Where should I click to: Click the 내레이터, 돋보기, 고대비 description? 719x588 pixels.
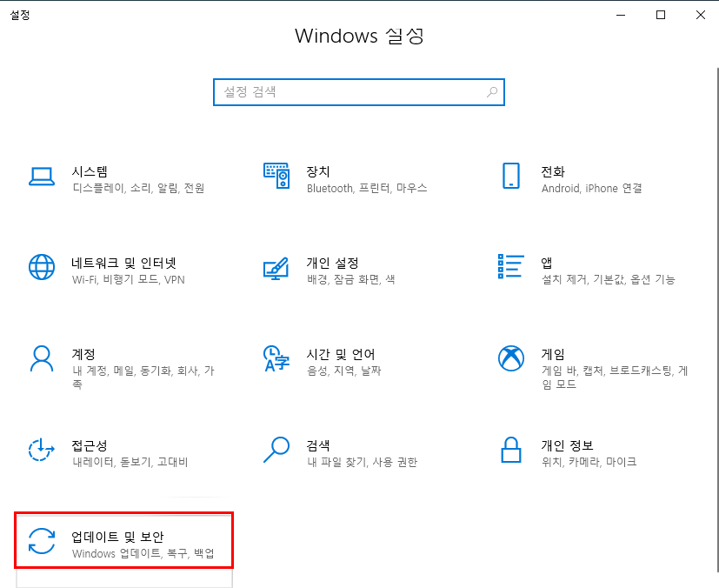pyautogui.click(x=130, y=462)
